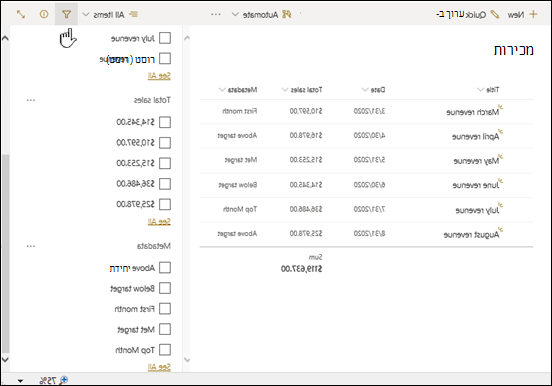Toggle the funnel filter pane icon
Screen dimensions: 552x386
[66, 14]
